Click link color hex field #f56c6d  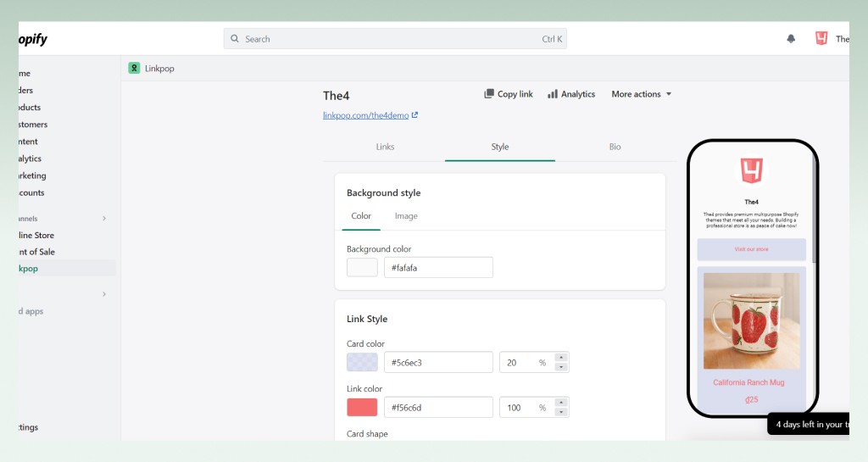(438, 407)
